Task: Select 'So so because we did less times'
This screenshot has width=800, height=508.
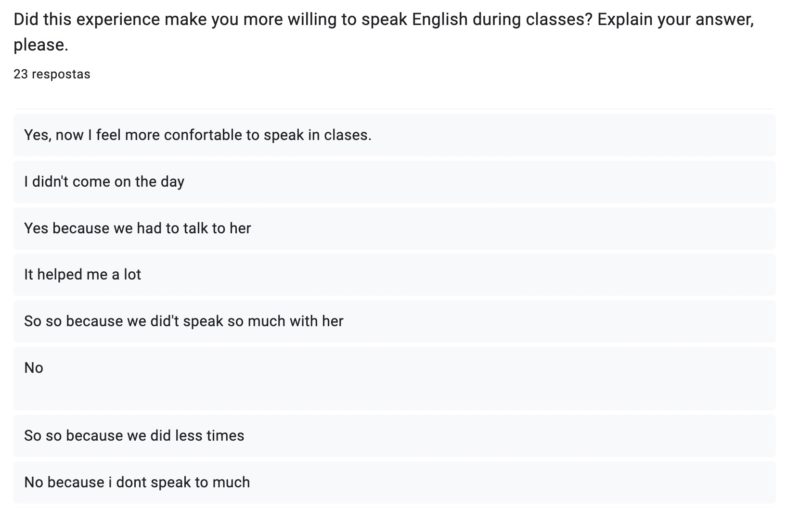Action: (134, 436)
